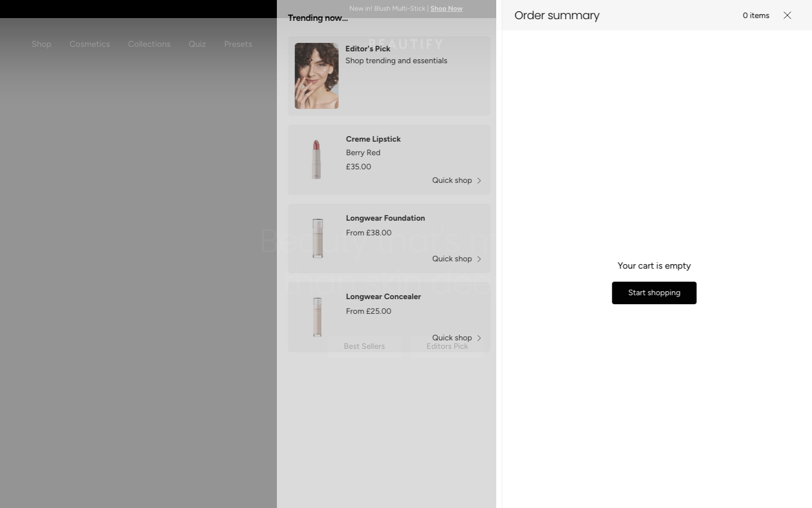Click the 'From £25.00' price
812x508 pixels.
point(369,312)
